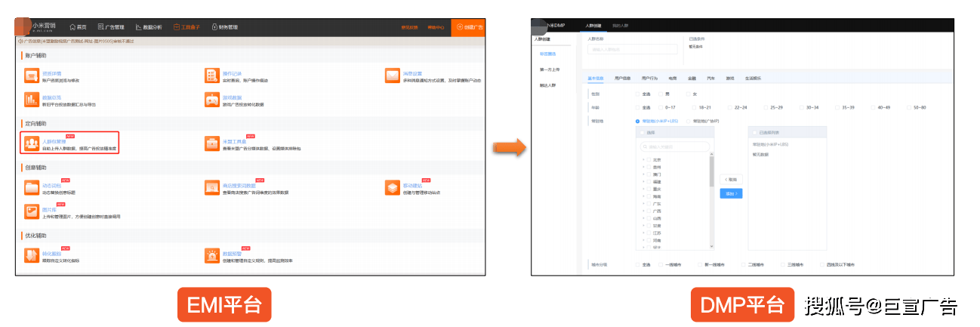This screenshot has height=327, width=980.
Task: Check 全选 in the 性别 row
Action: coord(637,94)
